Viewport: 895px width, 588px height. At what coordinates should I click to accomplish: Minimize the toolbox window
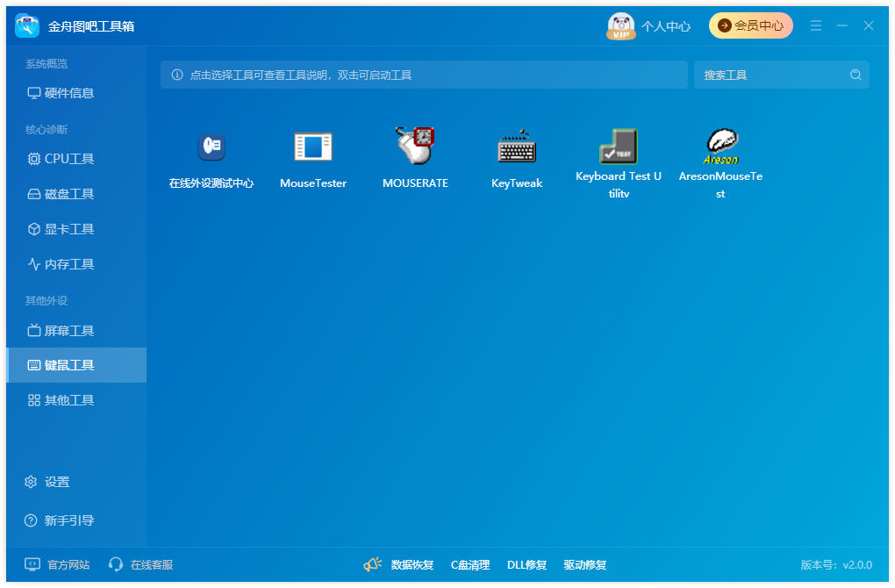[x=842, y=25]
